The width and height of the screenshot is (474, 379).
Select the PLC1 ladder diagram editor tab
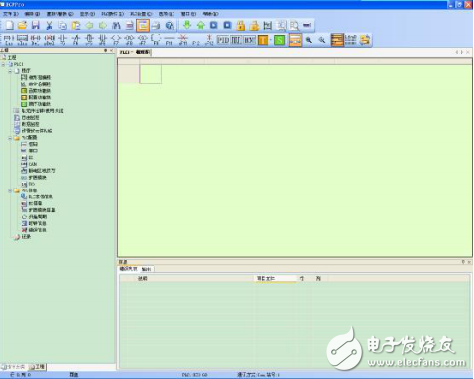tap(135, 52)
